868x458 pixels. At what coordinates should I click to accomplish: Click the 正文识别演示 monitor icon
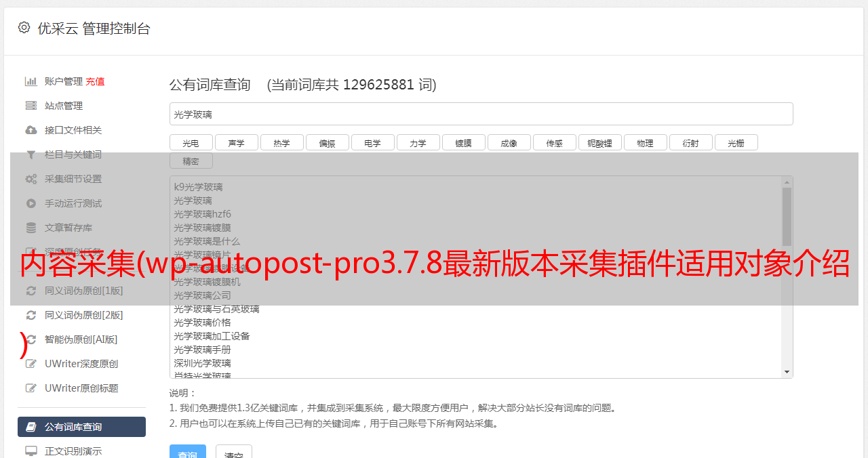point(31,451)
